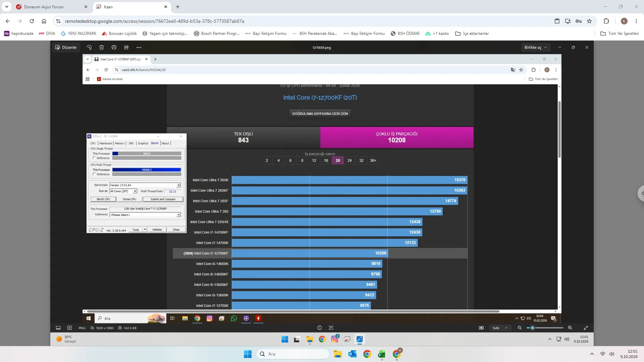Open Photos app on remote taskbar
The width and height of the screenshot is (644, 362).
(x=360, y=339)
